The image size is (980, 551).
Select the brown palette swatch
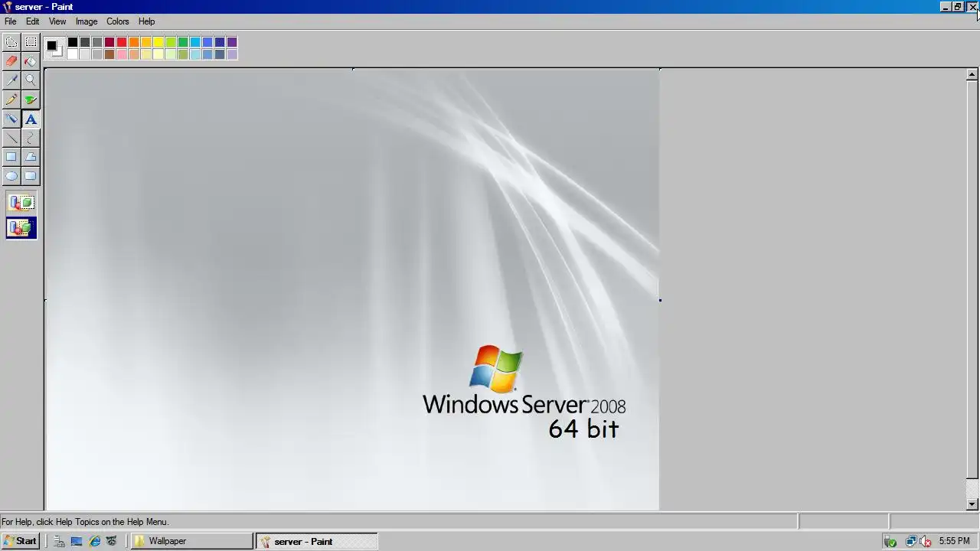point(109,54)
